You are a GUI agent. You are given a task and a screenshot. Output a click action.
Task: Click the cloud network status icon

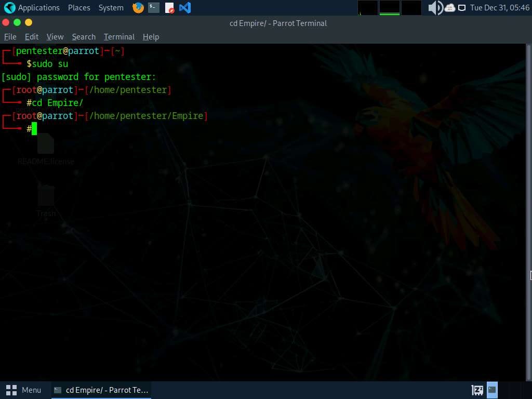click(450, 7)
